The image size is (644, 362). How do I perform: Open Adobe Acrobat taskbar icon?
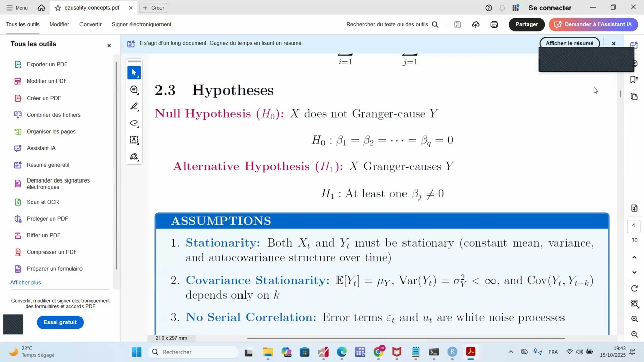coord(471,352)
